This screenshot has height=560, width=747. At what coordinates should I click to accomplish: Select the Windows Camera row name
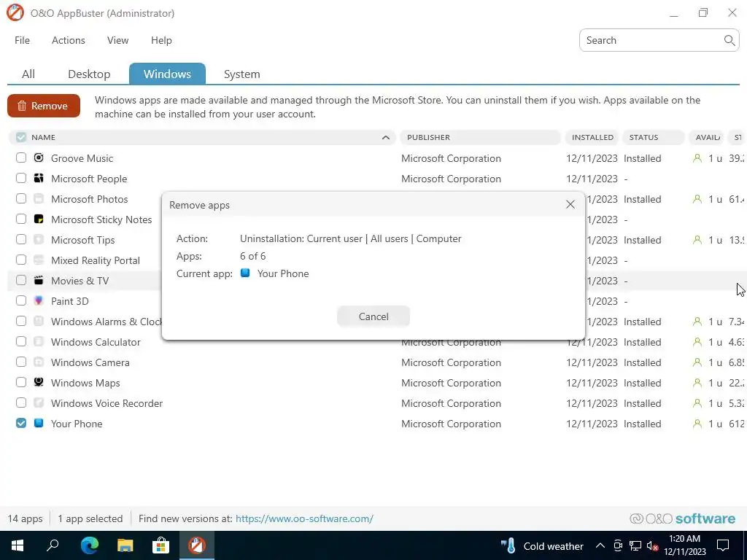click(x=90, y=362)
